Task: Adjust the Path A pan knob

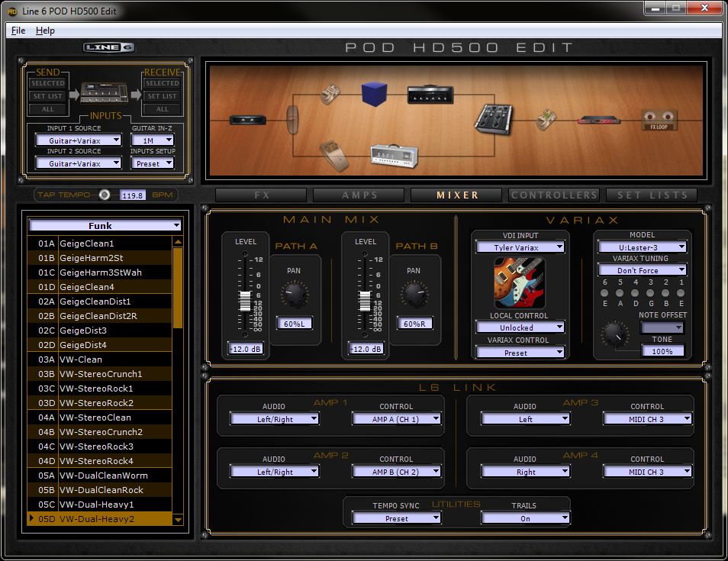Action: click(295, 294)
